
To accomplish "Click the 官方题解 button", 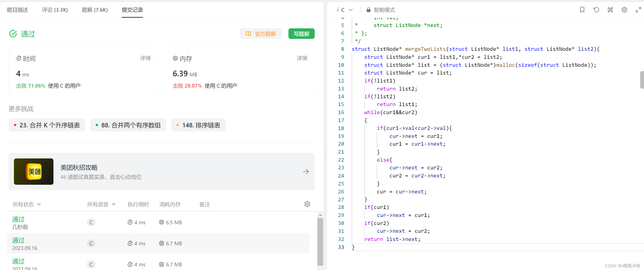I will tap(261, 34).
